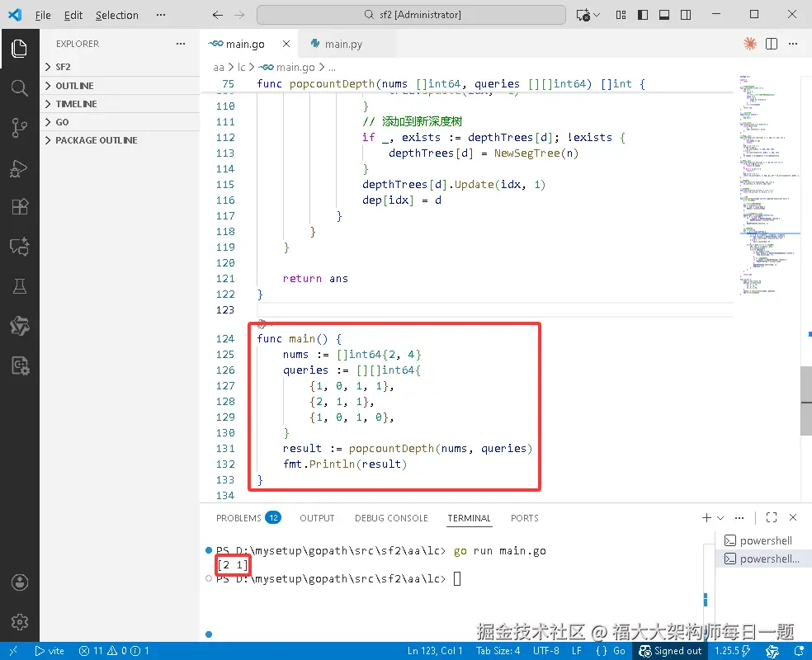Image resolution: width=812 pixels, height=660 pixels.
Task: Click the Go version 1.25.5 status item
Action: click(x=733, y=651)
